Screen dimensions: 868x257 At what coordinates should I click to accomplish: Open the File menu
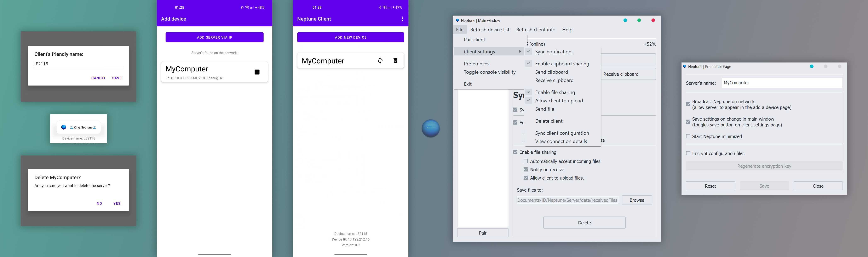(460, 30)
